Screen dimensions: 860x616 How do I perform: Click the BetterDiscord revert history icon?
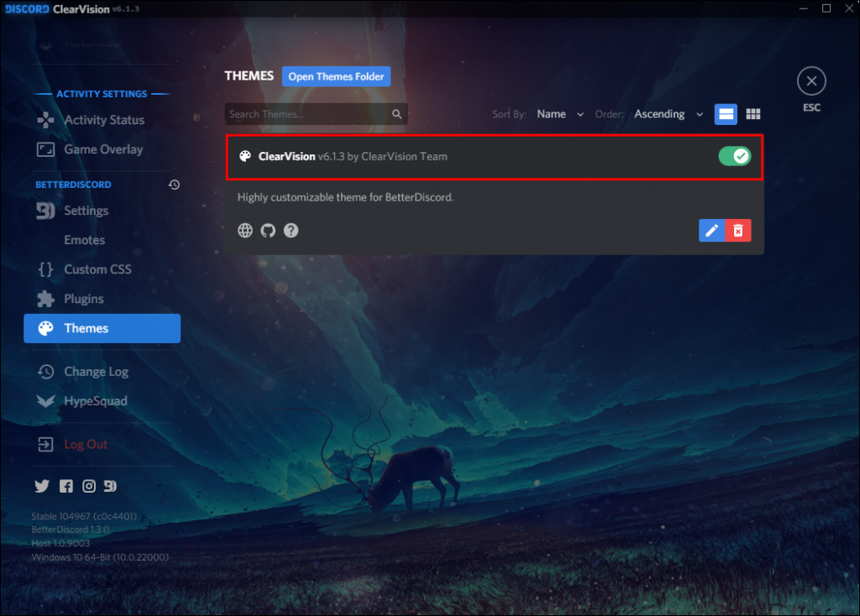click(173, 184)
